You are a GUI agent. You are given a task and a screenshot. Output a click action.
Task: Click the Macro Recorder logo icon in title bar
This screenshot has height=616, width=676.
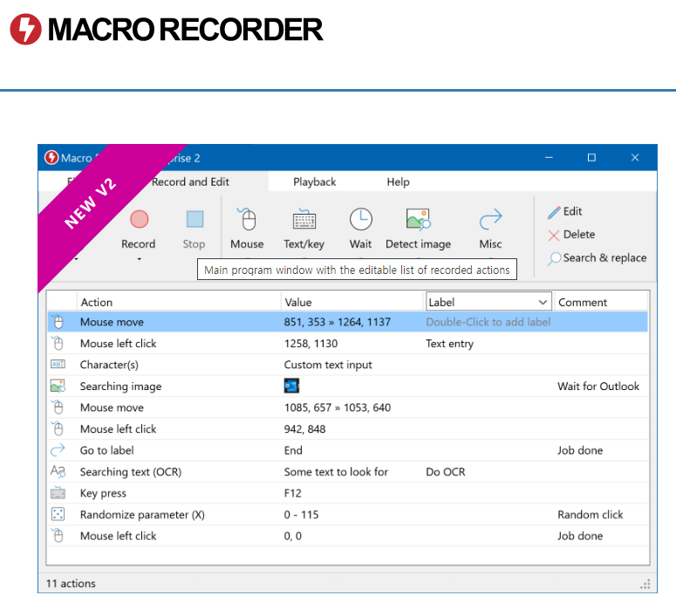51,157
